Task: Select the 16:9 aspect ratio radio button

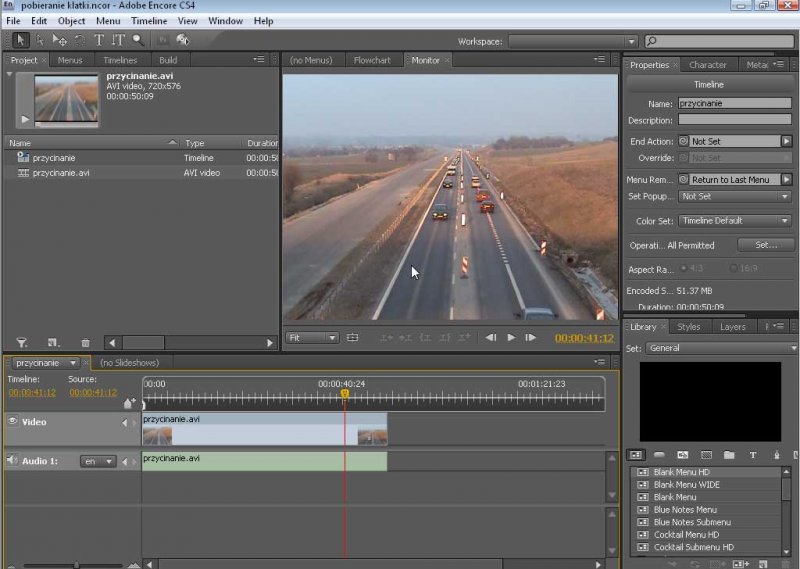Action: (x=735, y=269)
